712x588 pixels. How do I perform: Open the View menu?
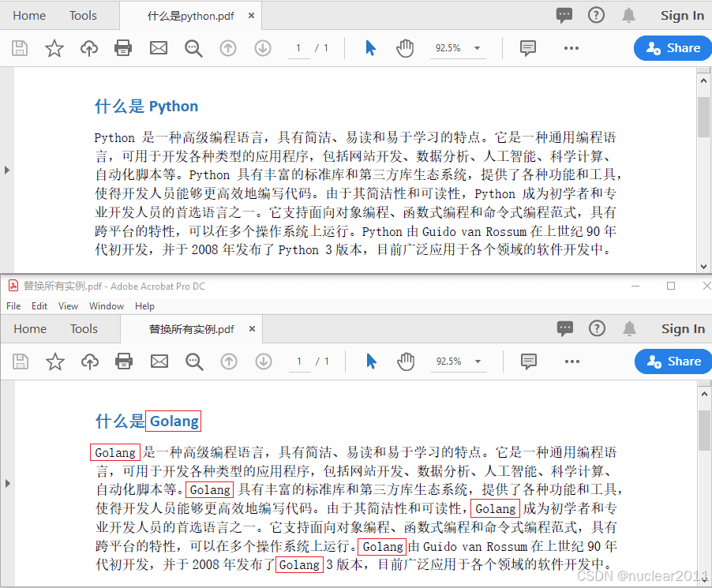tap(68, 306)
